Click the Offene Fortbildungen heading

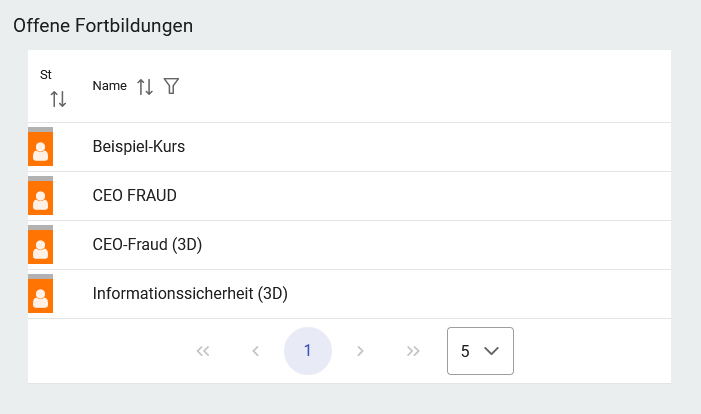[103, 26]
